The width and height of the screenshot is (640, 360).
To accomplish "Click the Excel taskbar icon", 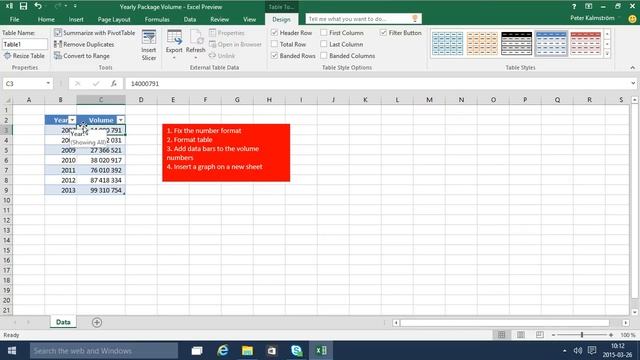I will 321,351.
